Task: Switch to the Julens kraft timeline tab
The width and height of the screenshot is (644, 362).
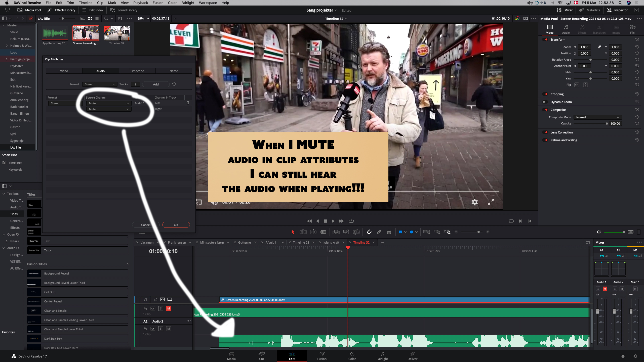Action: [x=331, y=243]
